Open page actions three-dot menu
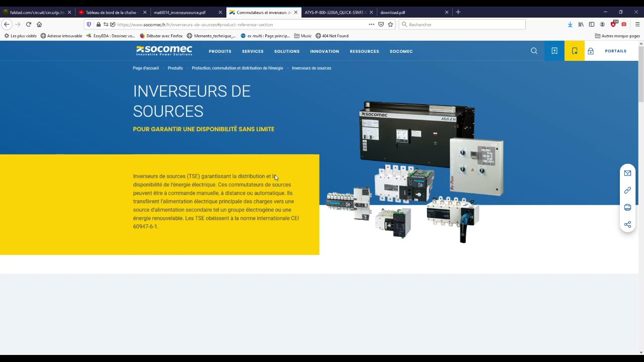Viewport: 644px width, 362px height. pos(371,24)
